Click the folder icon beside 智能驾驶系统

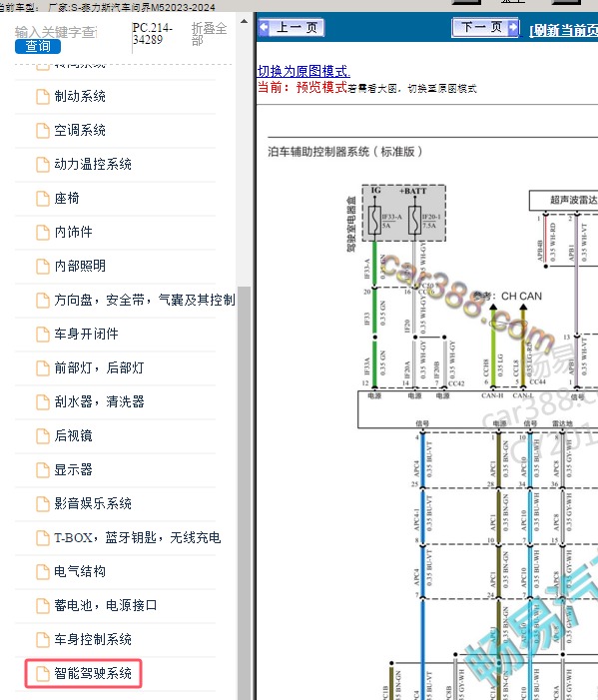click(x=43, y=673)
